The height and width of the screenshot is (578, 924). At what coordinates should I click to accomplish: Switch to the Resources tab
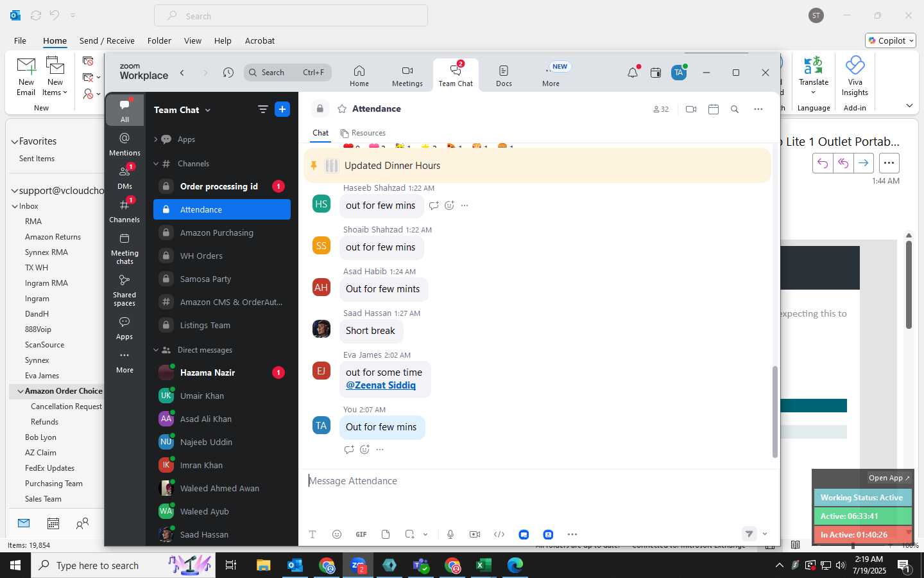pos(363,133)
